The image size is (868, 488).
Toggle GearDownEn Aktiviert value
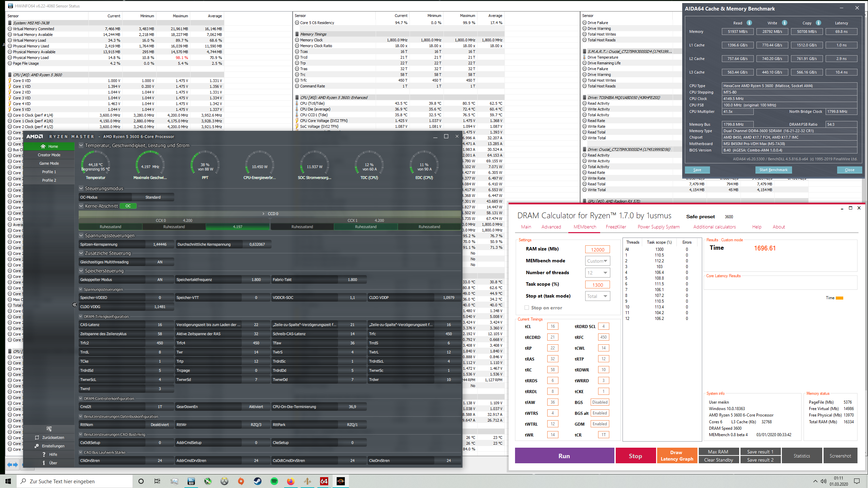pyautogui.click(x=256, y=407)
